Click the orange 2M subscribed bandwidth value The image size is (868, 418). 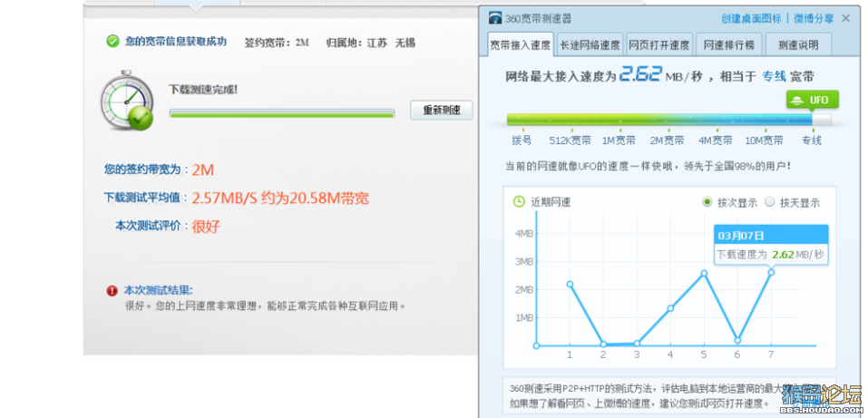click(202, 170)
